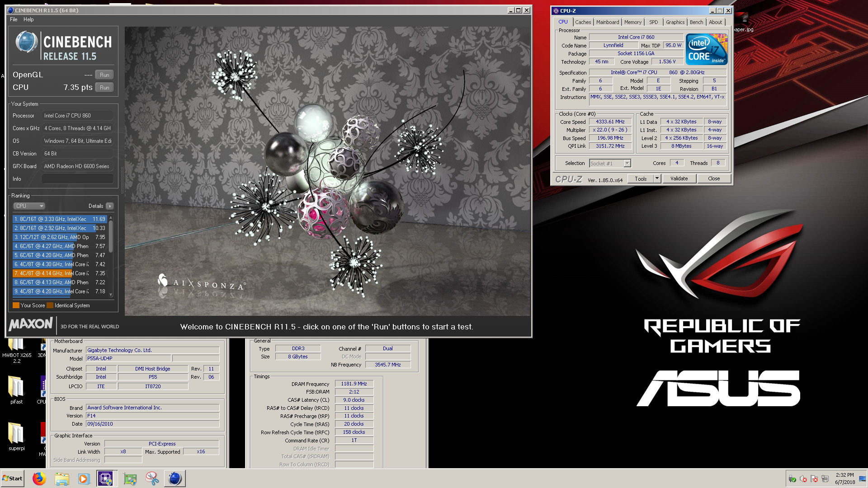Image resolution: width=868 pixels, height=488 pixels.
Task: Click the Close button in CPU-Z
Action: 714,179
